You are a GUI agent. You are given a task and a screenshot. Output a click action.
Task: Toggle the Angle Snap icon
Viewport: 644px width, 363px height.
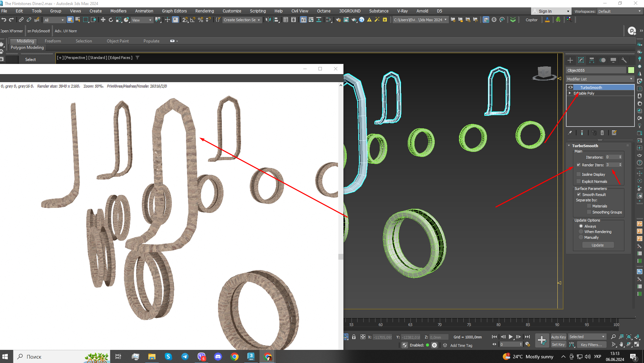pyautogui.click(x=193, y=20)
